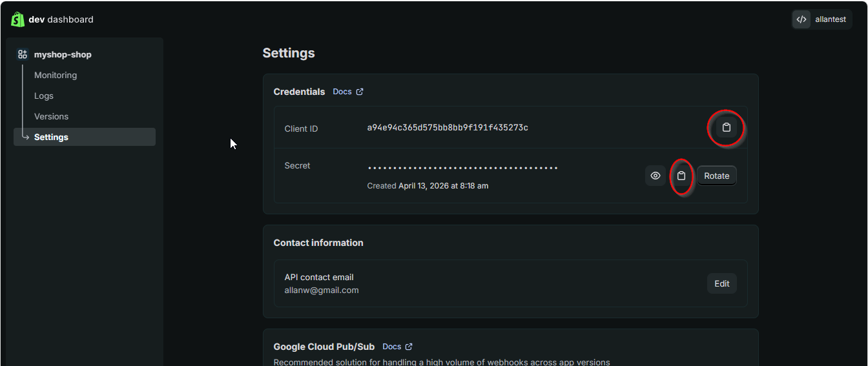Click the Shopify bag logo

click(x=17, y=19)
